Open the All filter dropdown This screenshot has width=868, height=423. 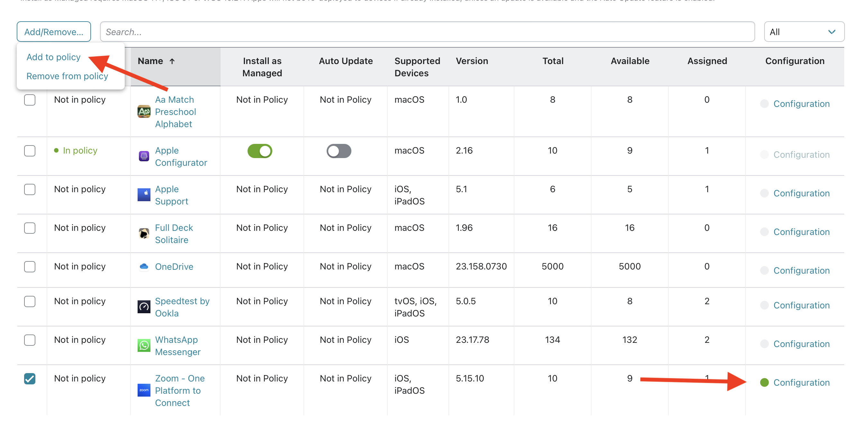(x=804, y=31)
